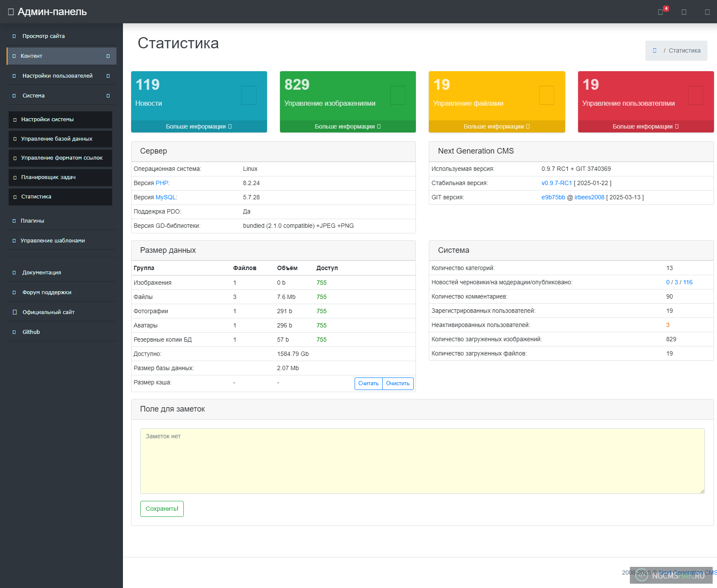Open Документация link in sidebar
Screen dimensions: 717x588
point(61,273)
